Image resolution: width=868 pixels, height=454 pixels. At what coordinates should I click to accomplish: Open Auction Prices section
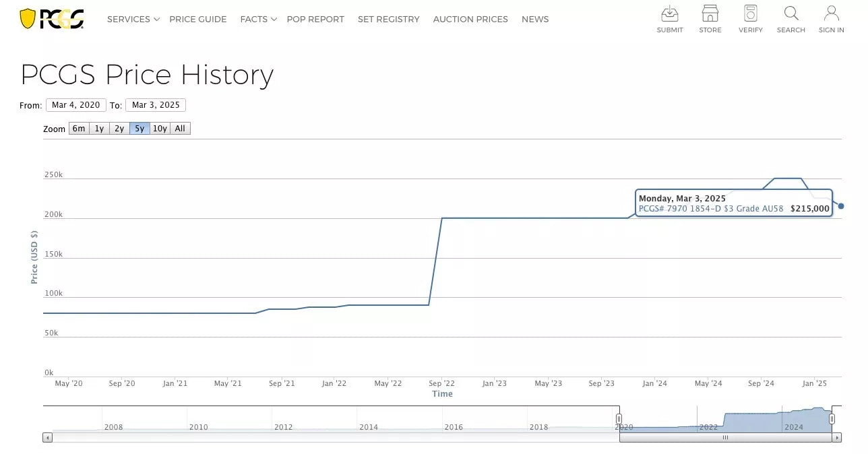pos(470,19)
